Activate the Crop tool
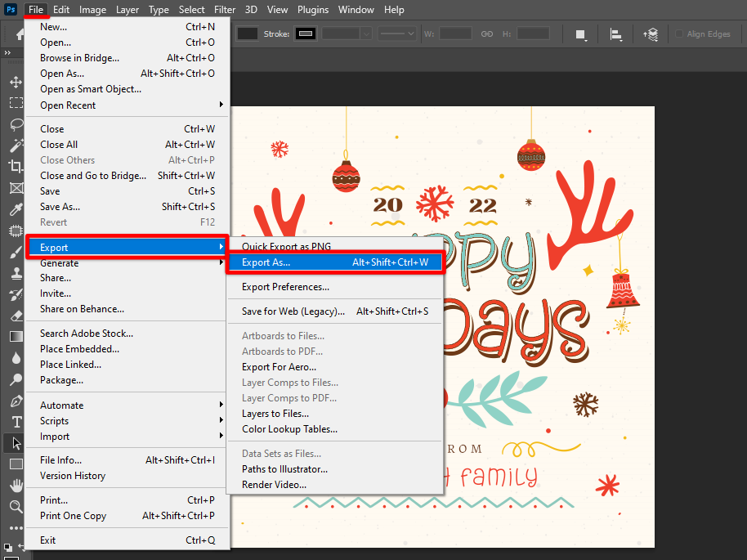The height and width of the screenshot is (560, 747). pyautogui.click(x=16, y=166)
